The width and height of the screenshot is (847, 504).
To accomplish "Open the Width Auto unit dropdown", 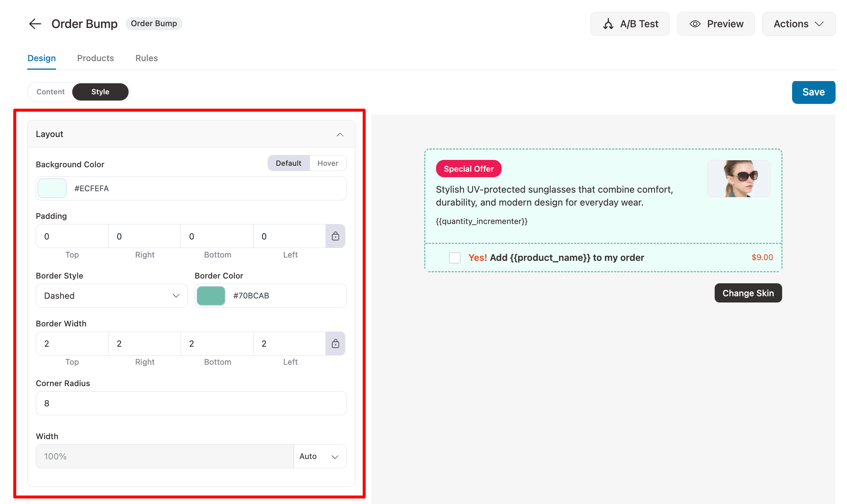I will point(320,456).
